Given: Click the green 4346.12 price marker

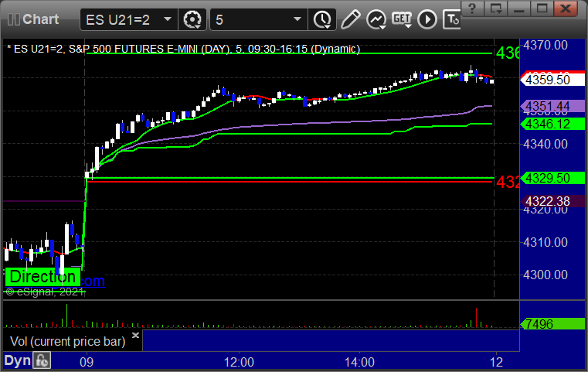Looking at the screenshot, I should pos(552,124).
